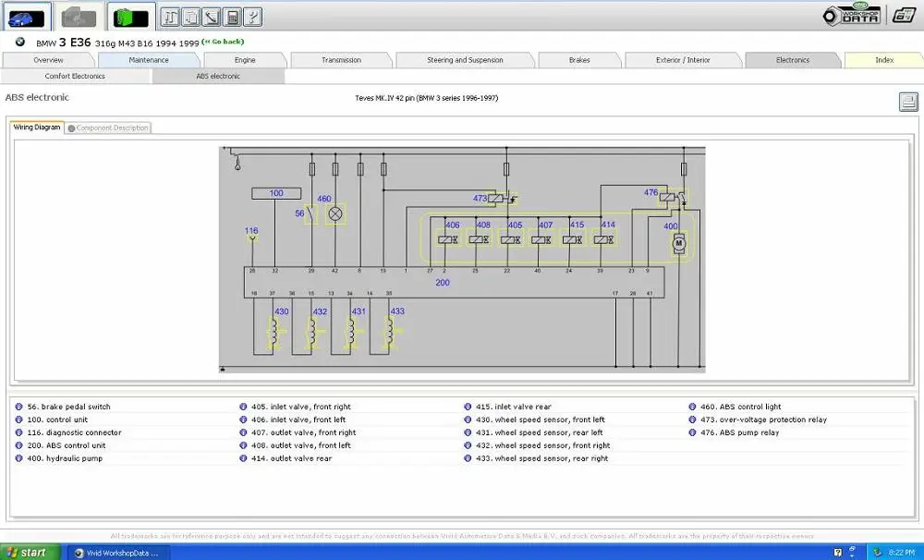Screen dimensions: 924x560
Task: Open the Comfort Electronics sub-tab
Action: coord(75,76)
